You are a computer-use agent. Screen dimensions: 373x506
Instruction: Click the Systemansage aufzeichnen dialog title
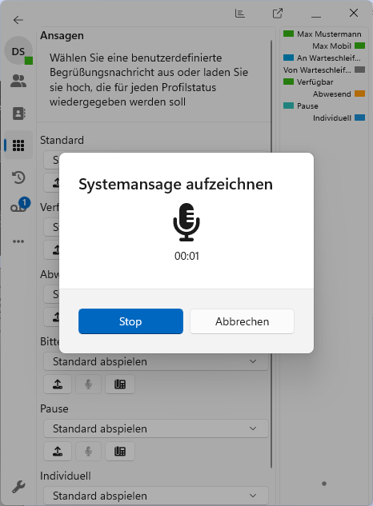tap(176, 184)
